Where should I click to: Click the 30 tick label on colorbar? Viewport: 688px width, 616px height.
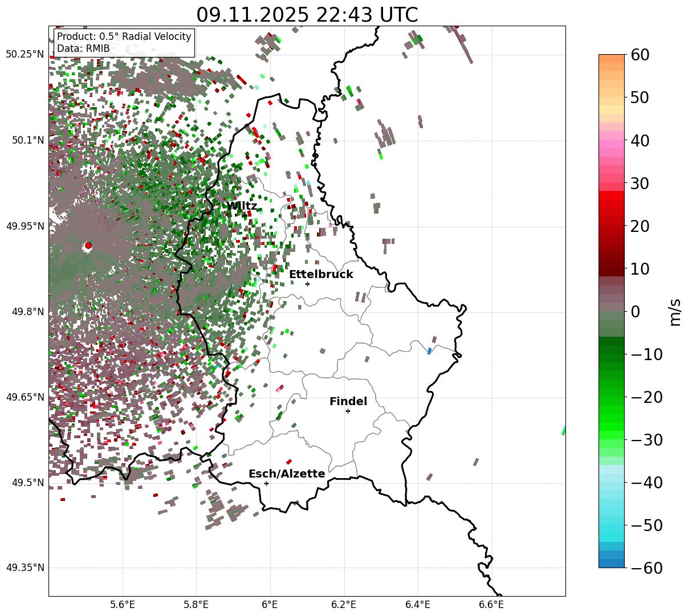pyautogui.click(x=639, y=183)
